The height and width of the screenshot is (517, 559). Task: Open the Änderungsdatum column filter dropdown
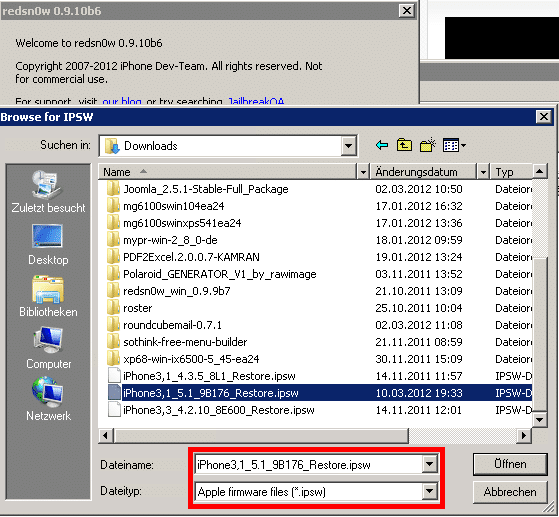tap(483, 172)
